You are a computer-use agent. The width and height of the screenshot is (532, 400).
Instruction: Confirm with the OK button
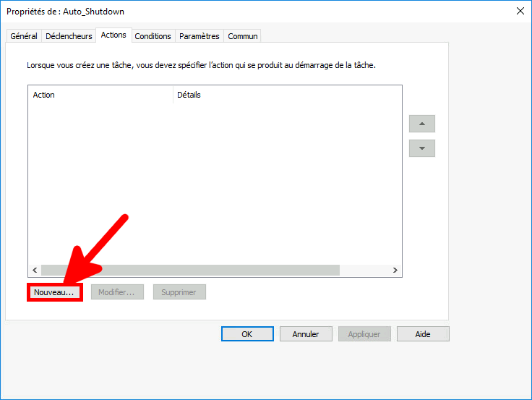tap(247, 334)
